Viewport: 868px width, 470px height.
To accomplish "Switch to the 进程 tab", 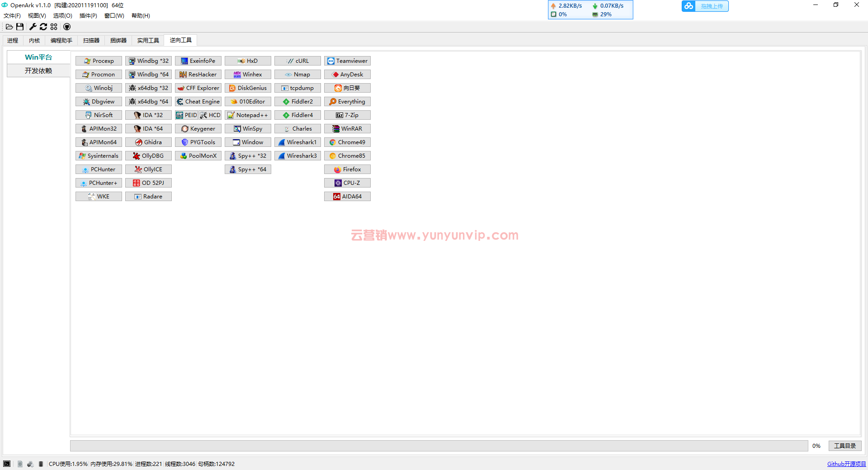I will click(13, 40).
